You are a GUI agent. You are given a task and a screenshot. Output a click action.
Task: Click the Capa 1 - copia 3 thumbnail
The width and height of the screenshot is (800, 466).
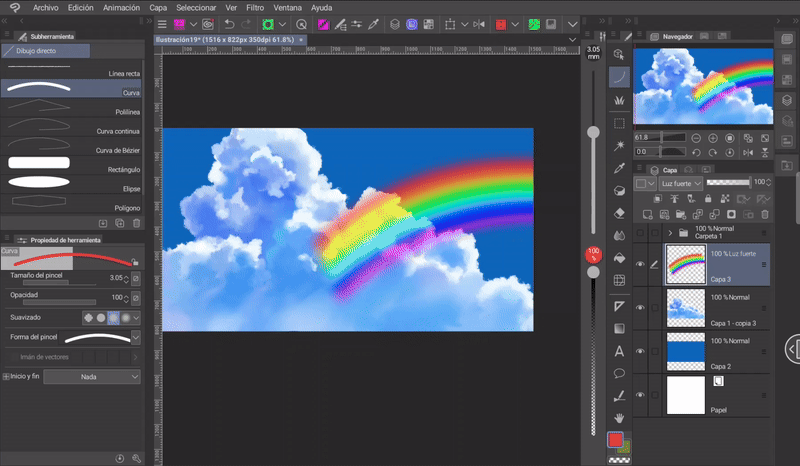point(686,306)
